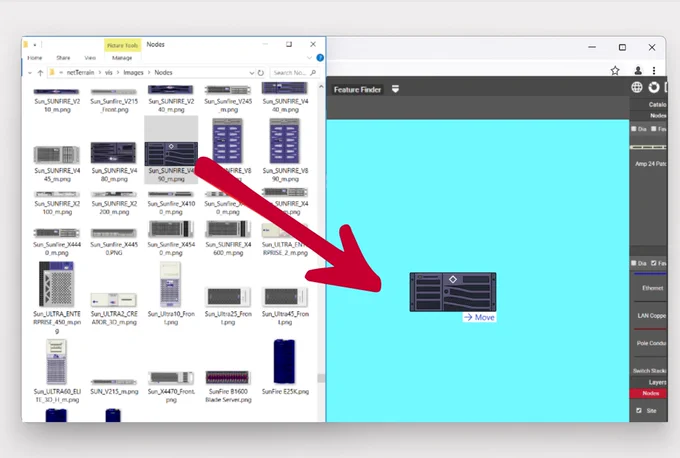The image size is (680, 458).
Task: Select the Sun_SUNFIRE_X2200_m.png file
Action: point(114,203)
